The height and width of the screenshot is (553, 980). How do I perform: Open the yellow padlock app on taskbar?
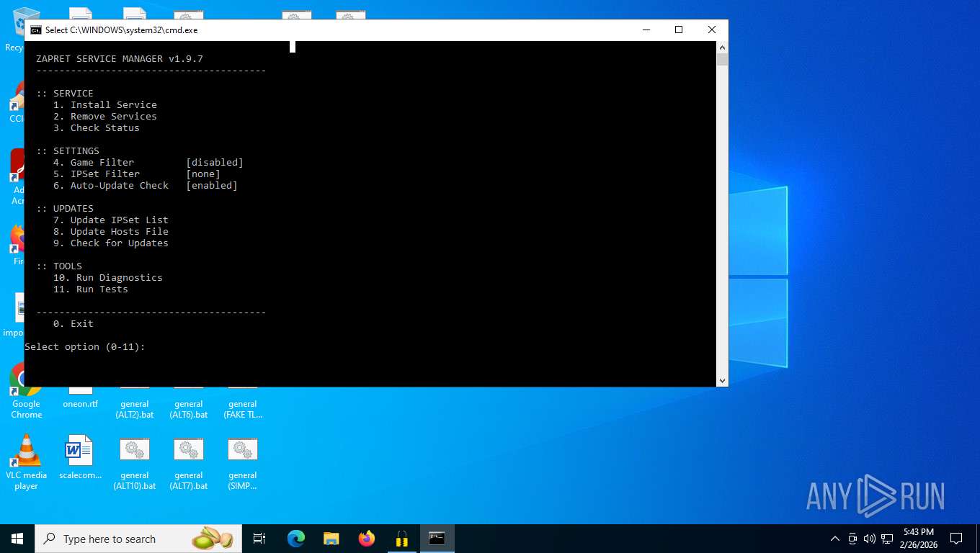tap(402, 539)
